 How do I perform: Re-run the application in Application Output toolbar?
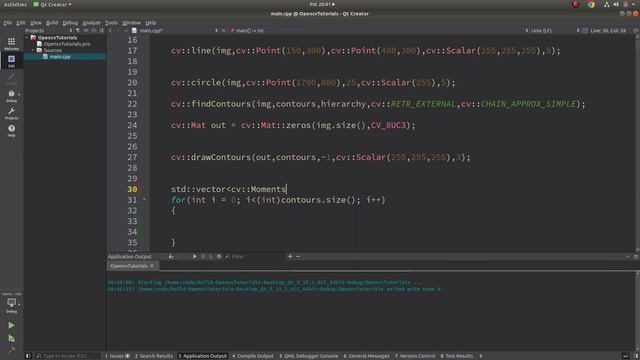195,256
